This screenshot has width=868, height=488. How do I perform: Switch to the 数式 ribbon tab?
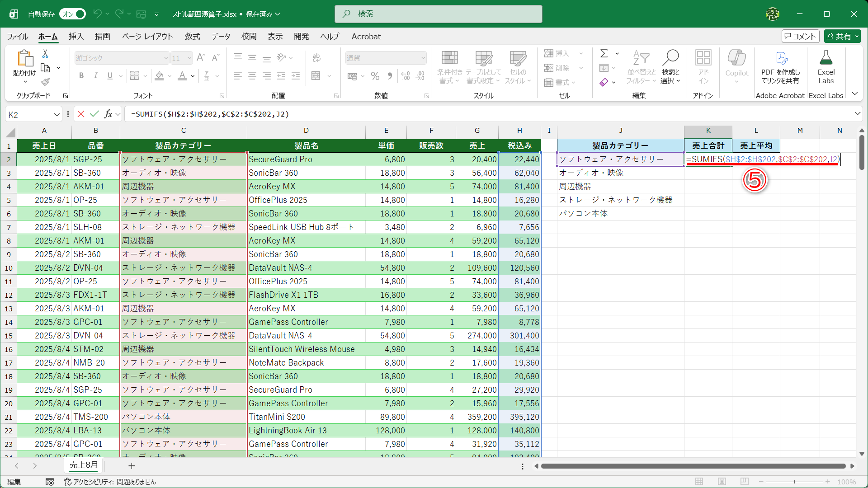point(192,37)
